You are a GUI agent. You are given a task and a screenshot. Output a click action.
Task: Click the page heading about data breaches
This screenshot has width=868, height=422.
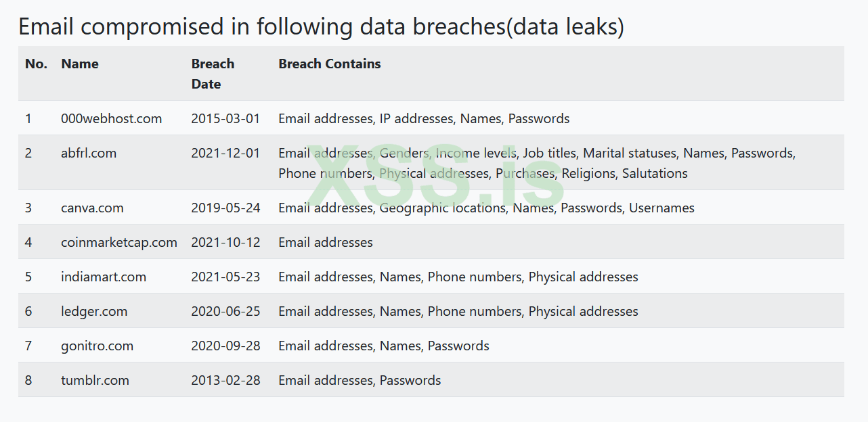321,26
